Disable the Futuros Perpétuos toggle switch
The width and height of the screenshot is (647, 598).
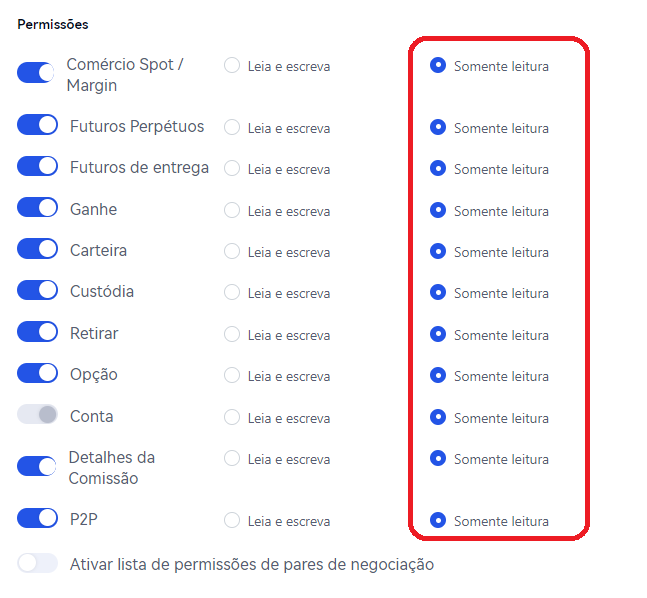37,125
